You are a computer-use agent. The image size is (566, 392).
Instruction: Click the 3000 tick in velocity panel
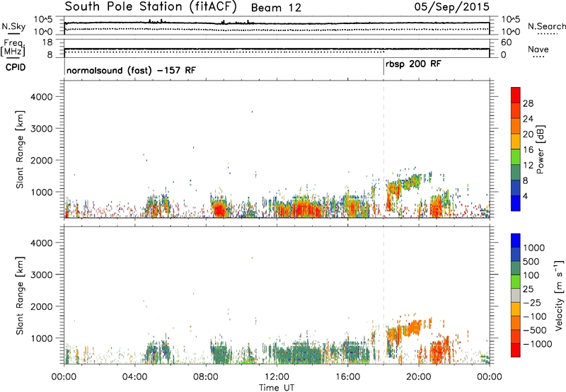(x=41, y=275)
